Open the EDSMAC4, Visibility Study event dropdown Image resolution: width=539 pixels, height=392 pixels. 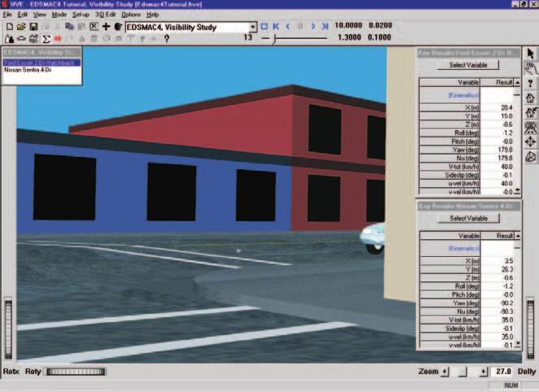(253, 27)
